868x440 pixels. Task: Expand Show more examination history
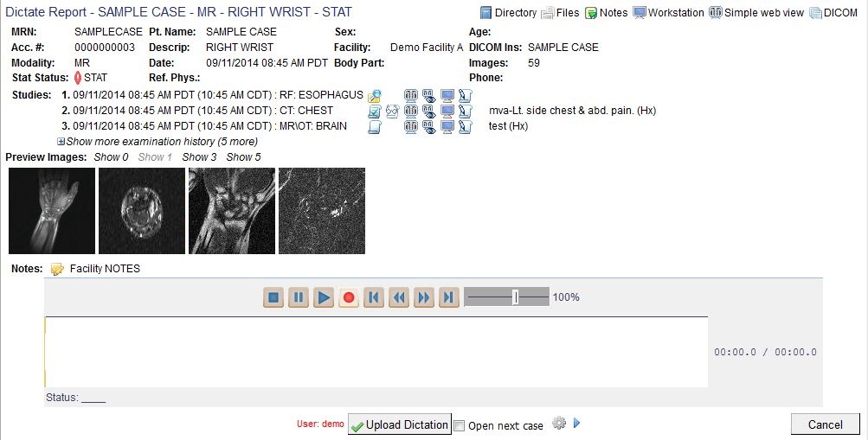(x=61, y=142)
